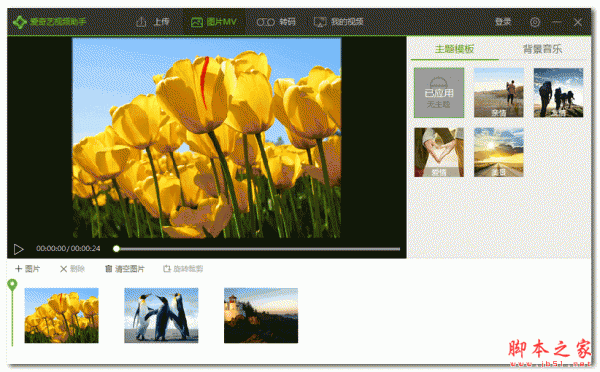Click the playback progress slider handle
600x372 pixels.
tap(116, 249)
